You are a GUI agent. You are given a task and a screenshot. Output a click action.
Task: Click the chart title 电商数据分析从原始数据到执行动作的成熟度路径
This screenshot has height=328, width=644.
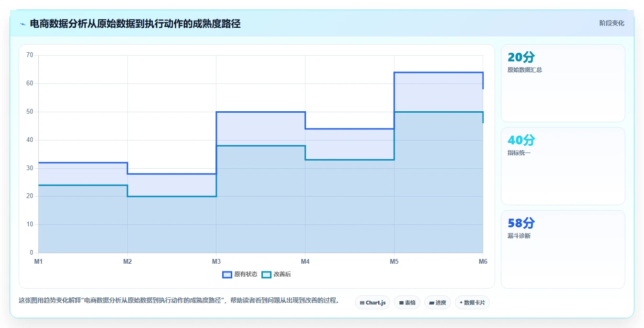(135, 23)
